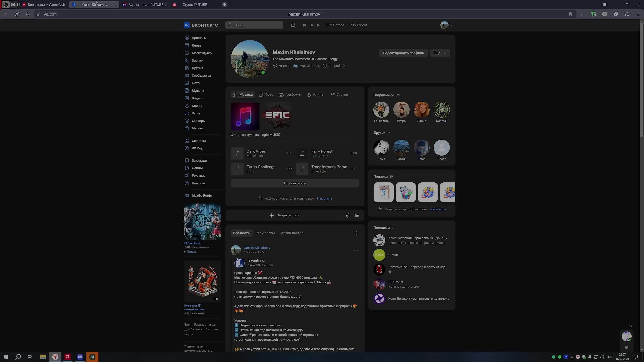644x362 pixels.
Task: Switch to Мои посты tab
Action: [x=265, y=233]
